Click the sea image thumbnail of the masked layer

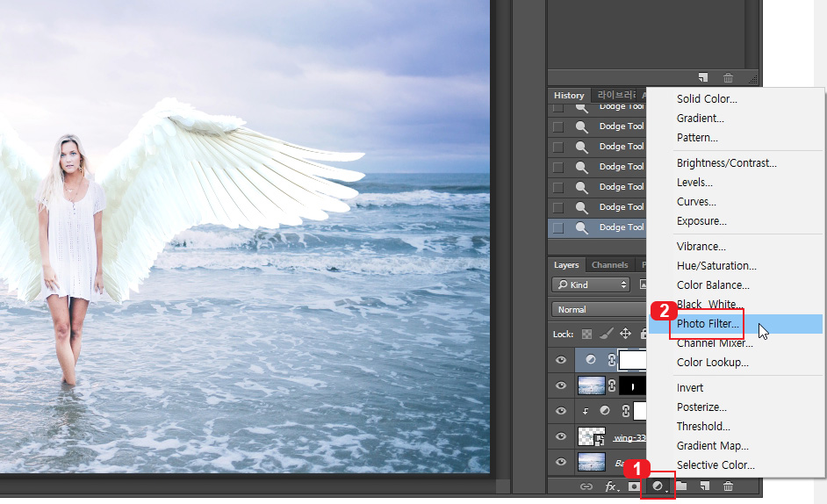591,385
